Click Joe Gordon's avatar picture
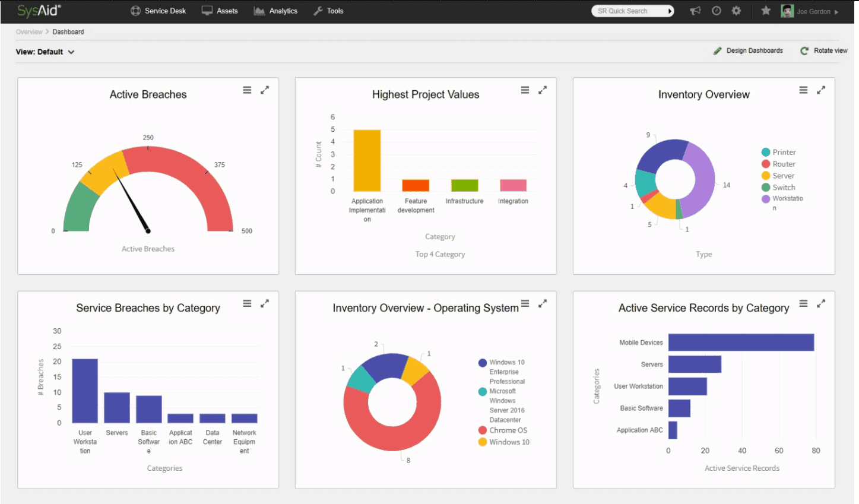The height and width of the screenshot is (504, 859). 787,11
